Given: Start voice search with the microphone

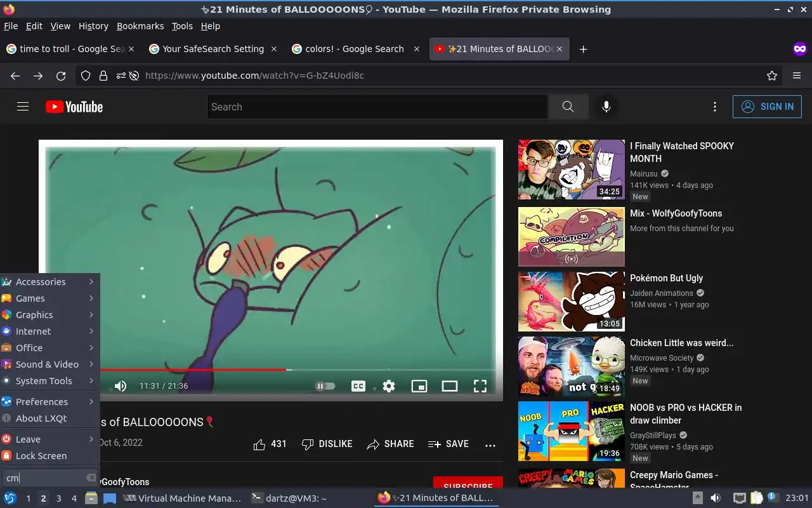Looking at the screenshot, I should [x=606, y=107].
